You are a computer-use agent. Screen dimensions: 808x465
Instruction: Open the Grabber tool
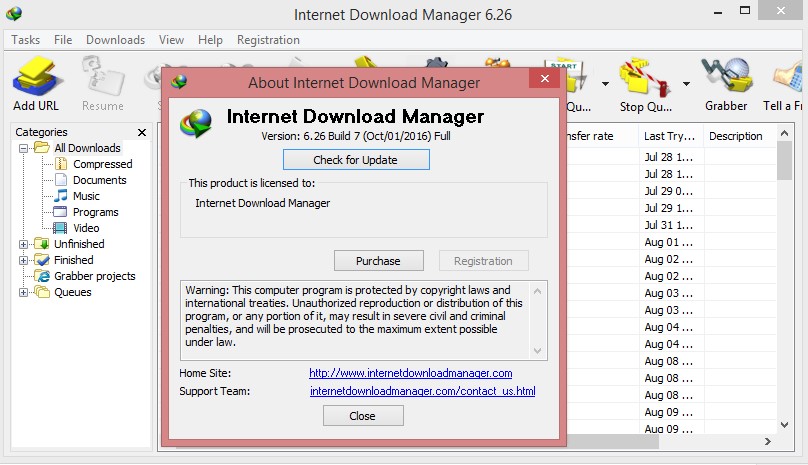pos(726,77)
